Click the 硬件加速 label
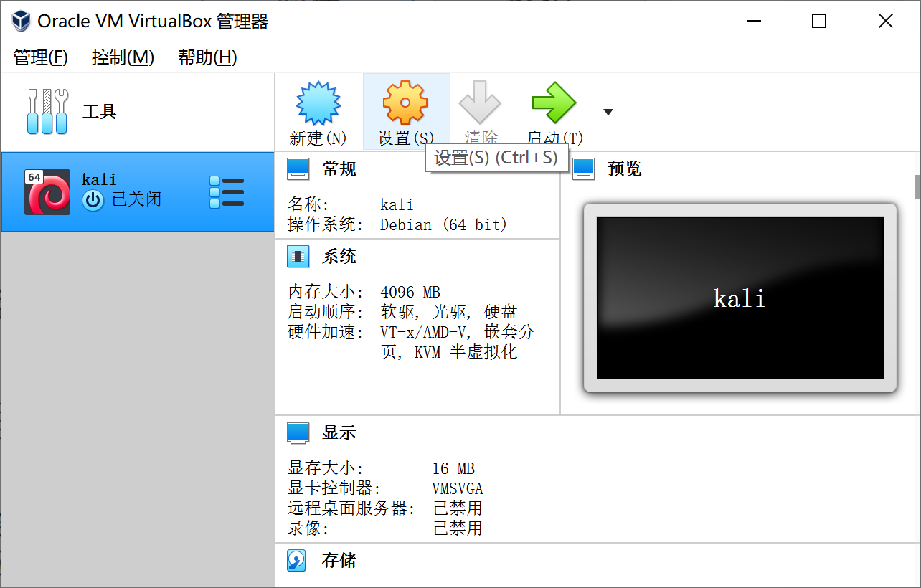 coord(326,333)
